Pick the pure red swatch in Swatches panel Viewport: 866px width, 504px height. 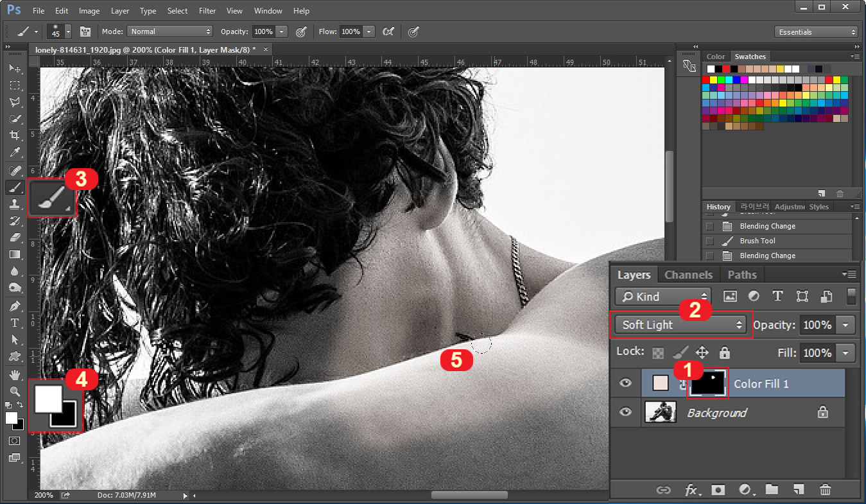(706, 80)
